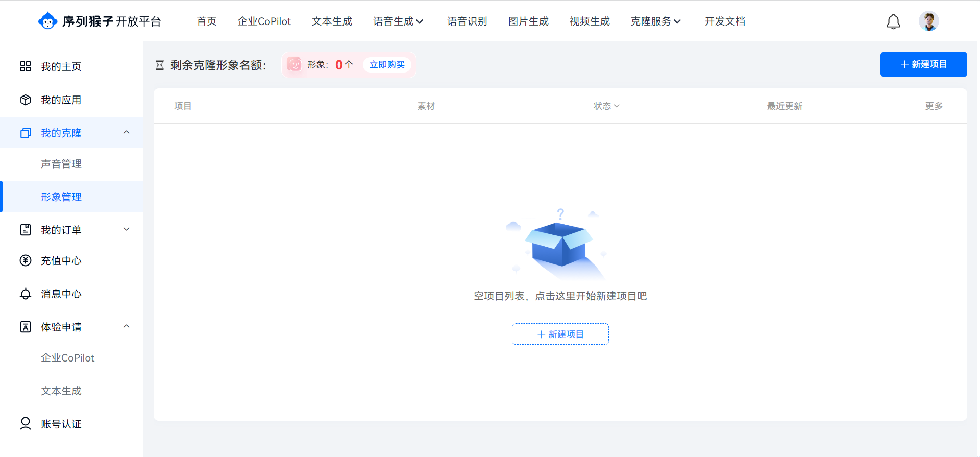Click the 立即购买 link
The image size is (980, 457).
387,65
